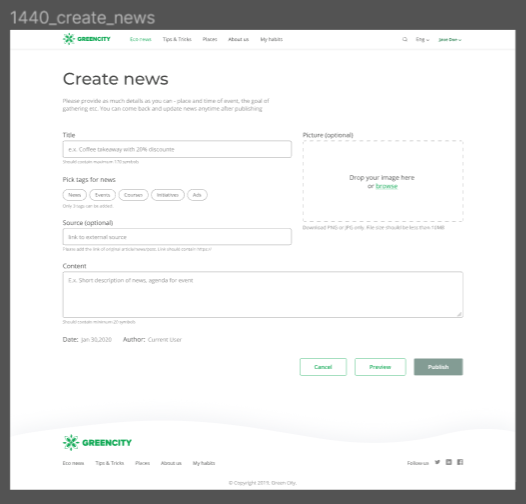
Task: Click the Pick tags for news label
Action: point(89,180)
